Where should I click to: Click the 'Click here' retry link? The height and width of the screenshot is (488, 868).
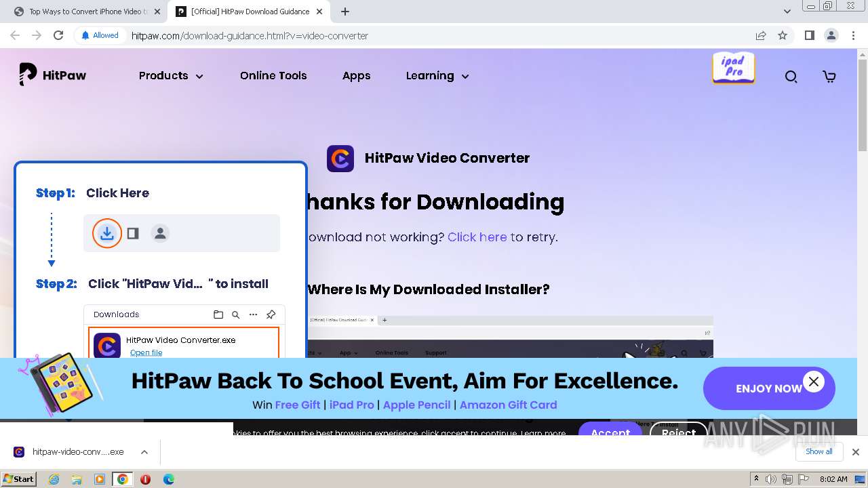point(477,237)
